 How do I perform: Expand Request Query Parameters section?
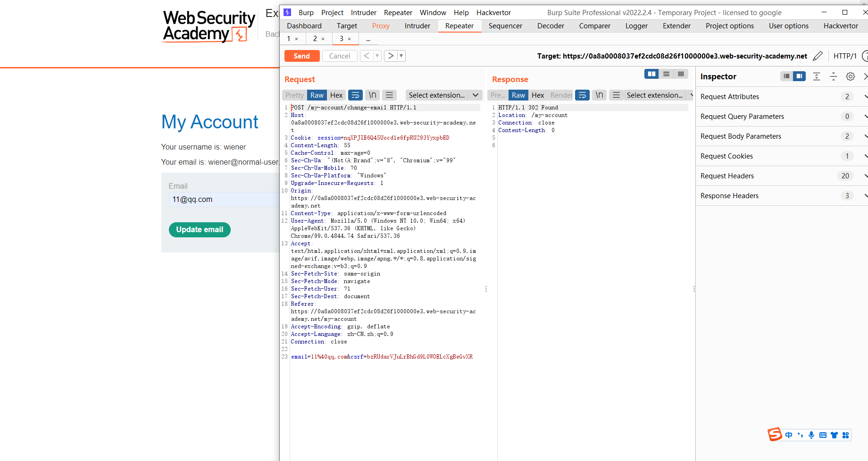(782, 117)
